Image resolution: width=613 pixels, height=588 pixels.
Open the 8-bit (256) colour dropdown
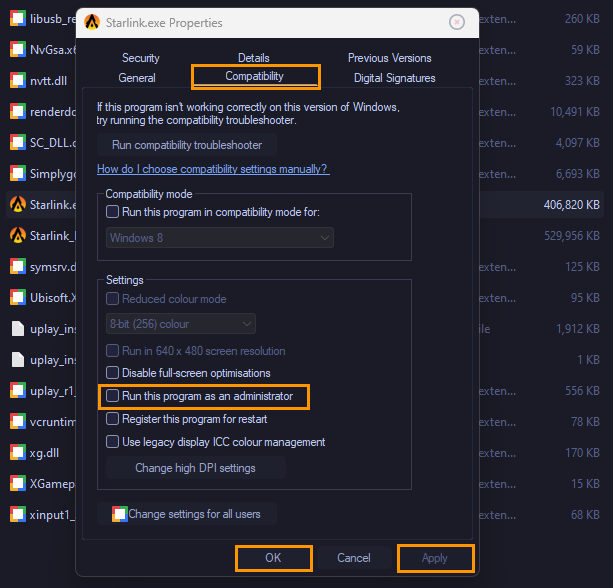pos(181,324)
